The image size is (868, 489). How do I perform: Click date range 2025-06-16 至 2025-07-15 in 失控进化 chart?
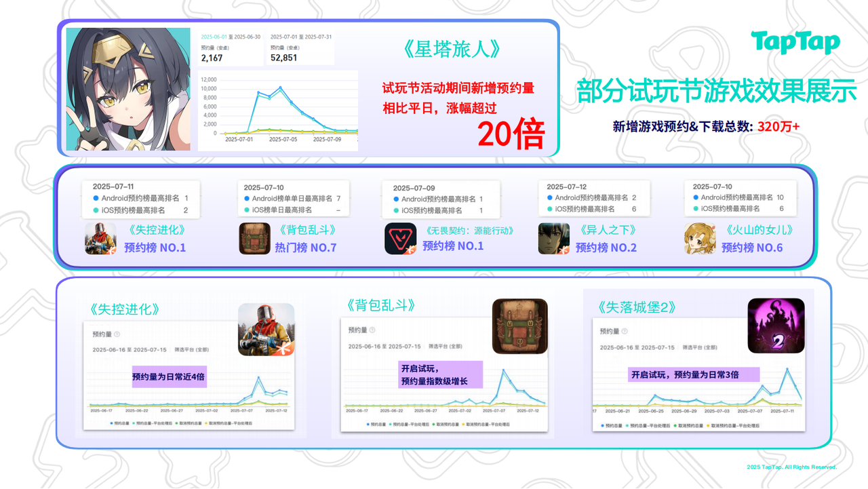click(130, 349)
